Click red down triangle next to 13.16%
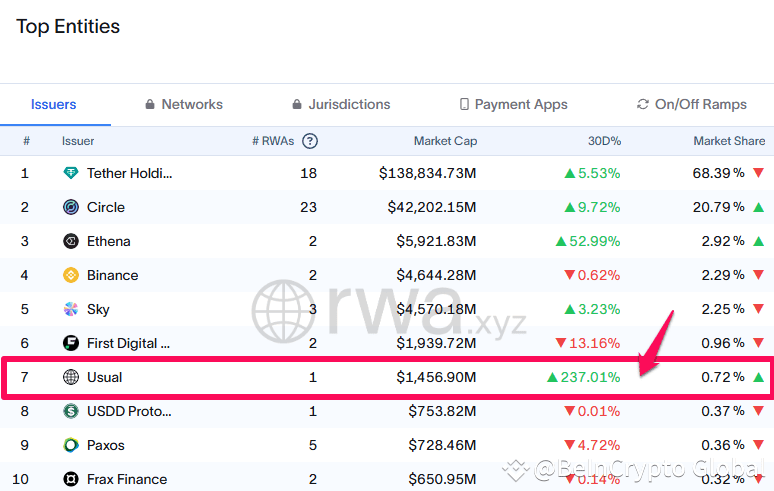The height and width of the screenshot is (491, 774). tap(561, 342)
